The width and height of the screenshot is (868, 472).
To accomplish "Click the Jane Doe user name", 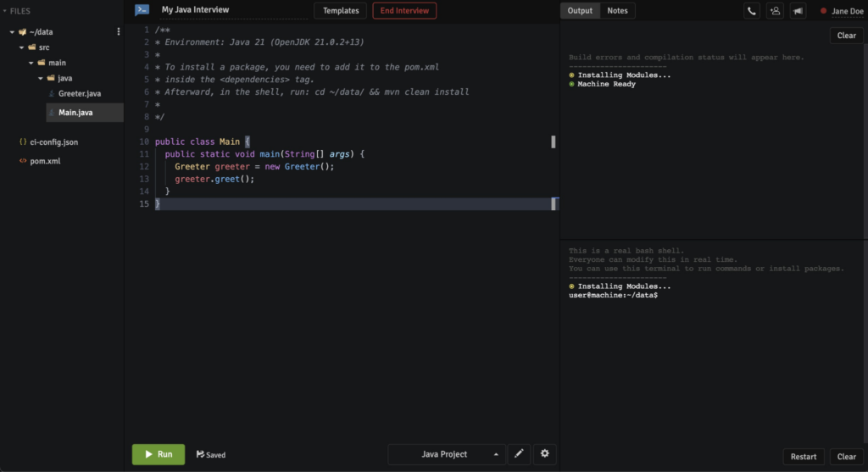I will tap(847, 11).
